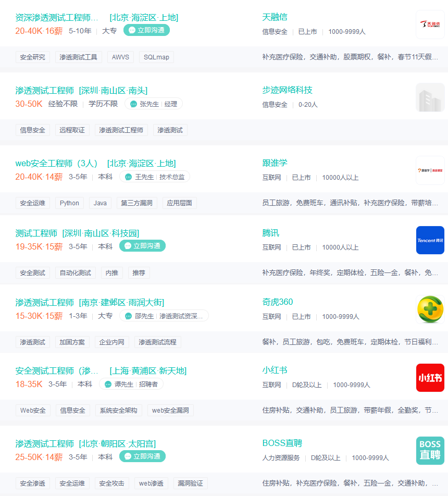Select the 系统安全架构 tag
Screen dimensions: 448x496
pyautogui.click(x=118, y=410)
